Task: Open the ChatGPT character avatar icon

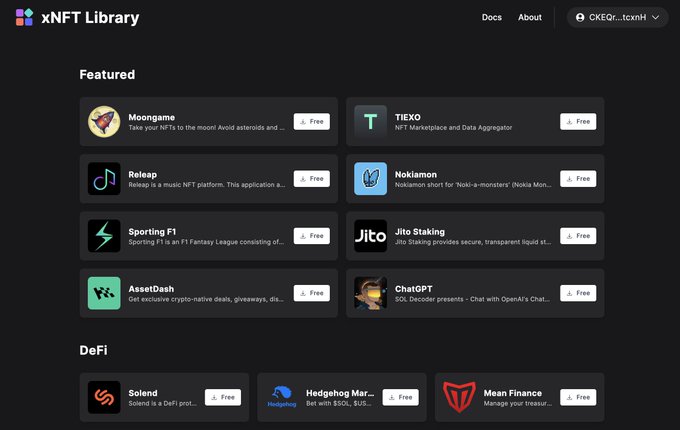Action: pos(370,293)
